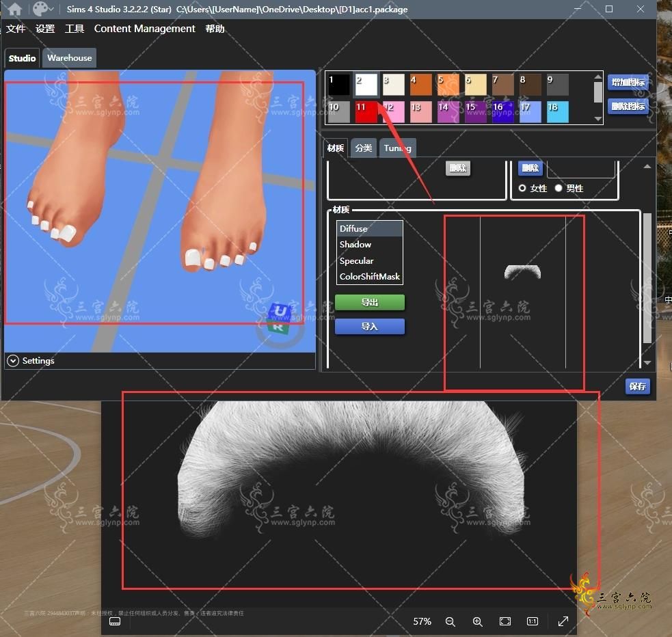Viewport: 672px width, 637px height.
Task: Expand the theme palette dropdown arrow
Action: (x=51, y=9)
